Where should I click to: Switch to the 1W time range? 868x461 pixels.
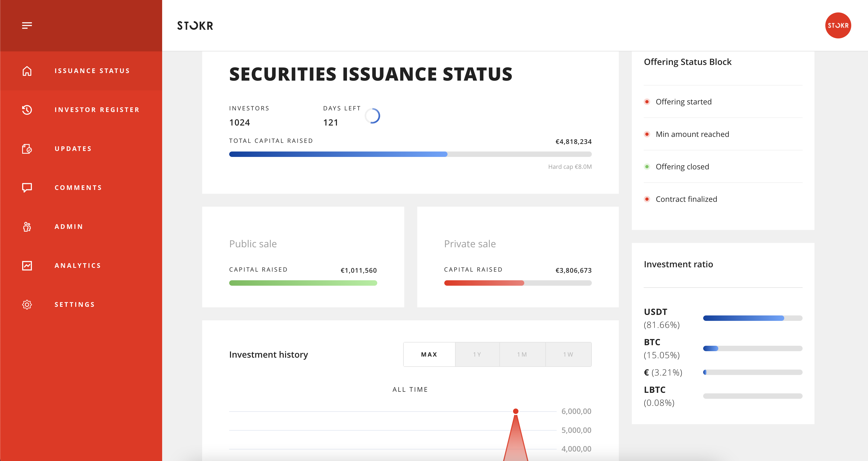[x=569, y=354]
